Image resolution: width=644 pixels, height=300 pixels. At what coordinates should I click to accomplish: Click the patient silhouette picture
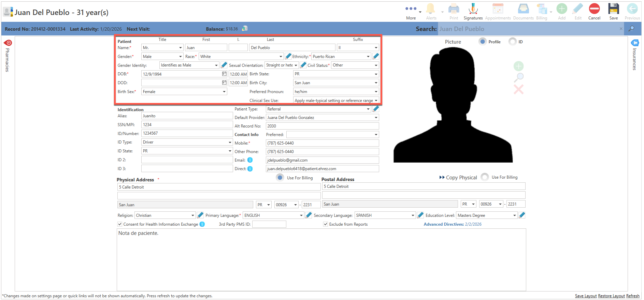[453, 105]
